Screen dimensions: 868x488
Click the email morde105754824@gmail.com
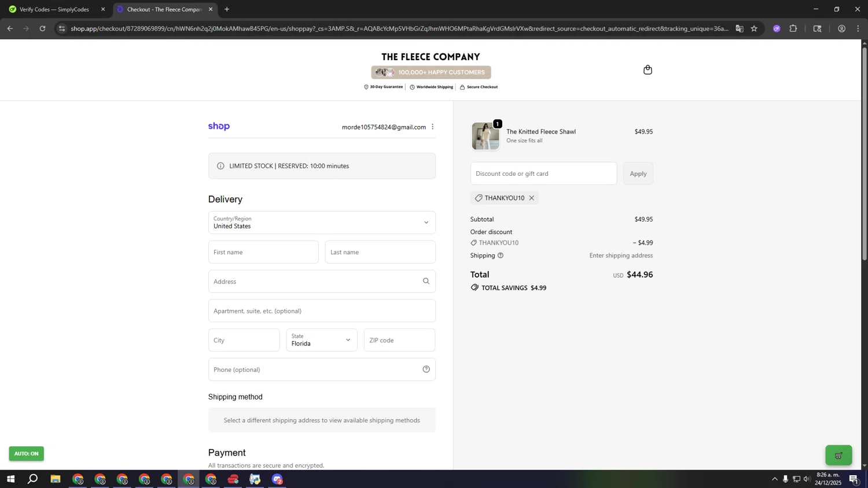pos(384,127)
